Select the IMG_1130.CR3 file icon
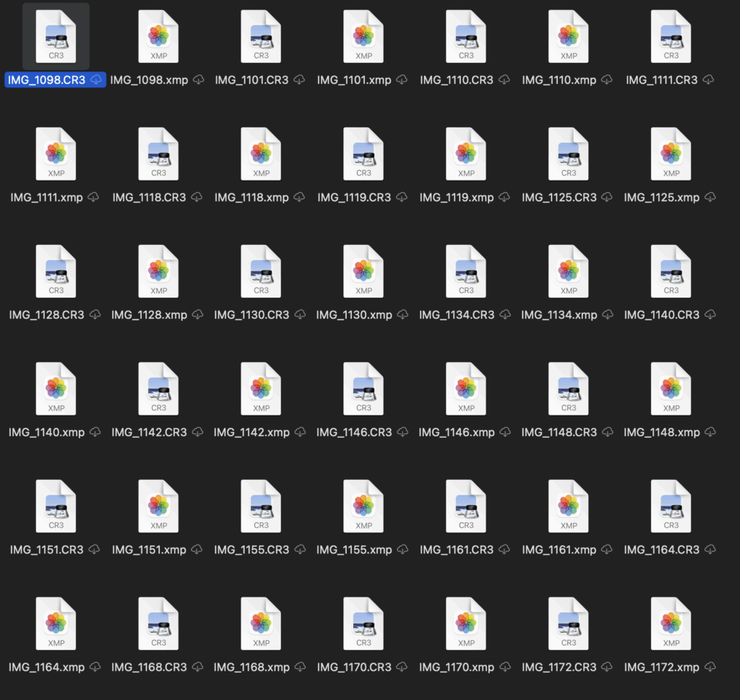The width and height of the screenshot is (740, 700). tap(261, 271)
